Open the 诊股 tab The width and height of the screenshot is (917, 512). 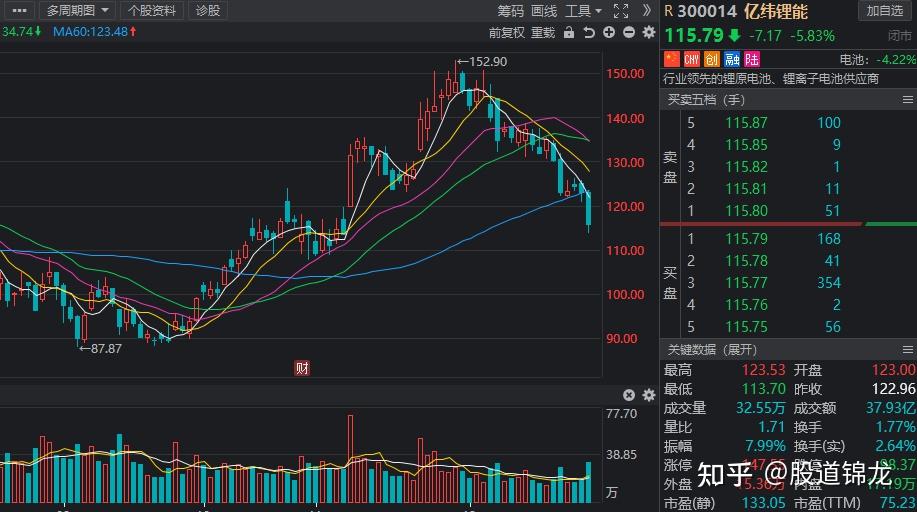[208, 10]
